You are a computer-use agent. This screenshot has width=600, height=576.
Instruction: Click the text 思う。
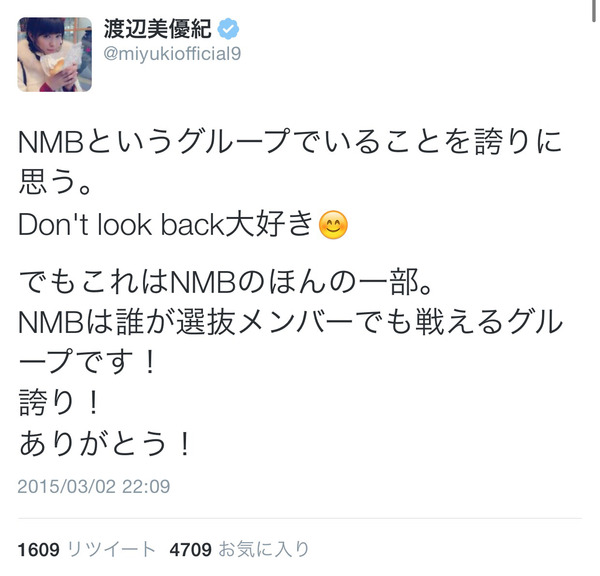point(55,182)
